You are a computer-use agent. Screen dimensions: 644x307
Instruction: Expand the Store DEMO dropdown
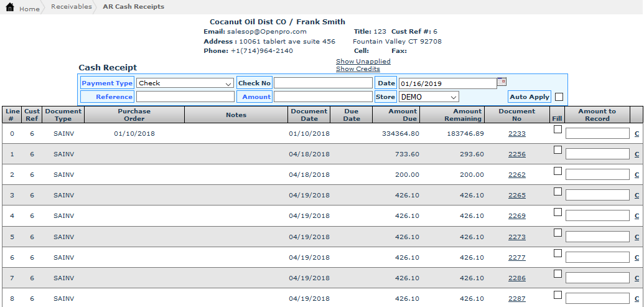coord(429,97)
